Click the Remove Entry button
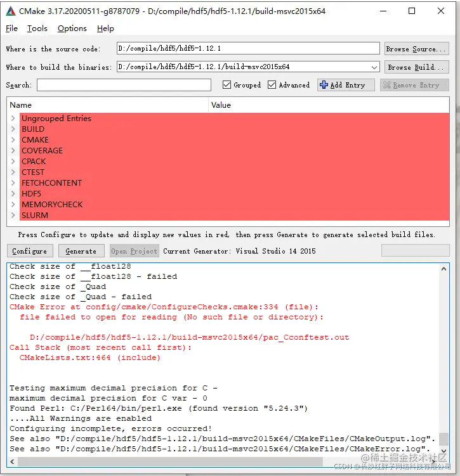The height and width of the screenshot is (476, 460). pyautogui.click(x=414, y=85)
